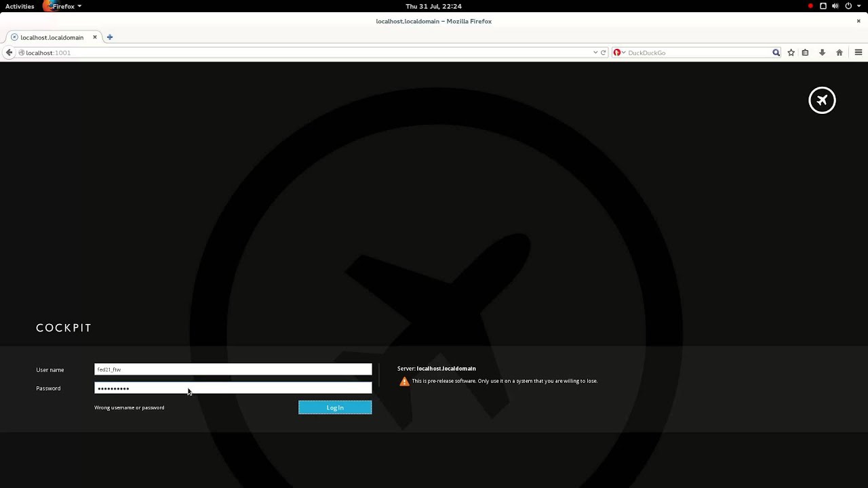Bookmark this page with the star icon

point(791,52)
